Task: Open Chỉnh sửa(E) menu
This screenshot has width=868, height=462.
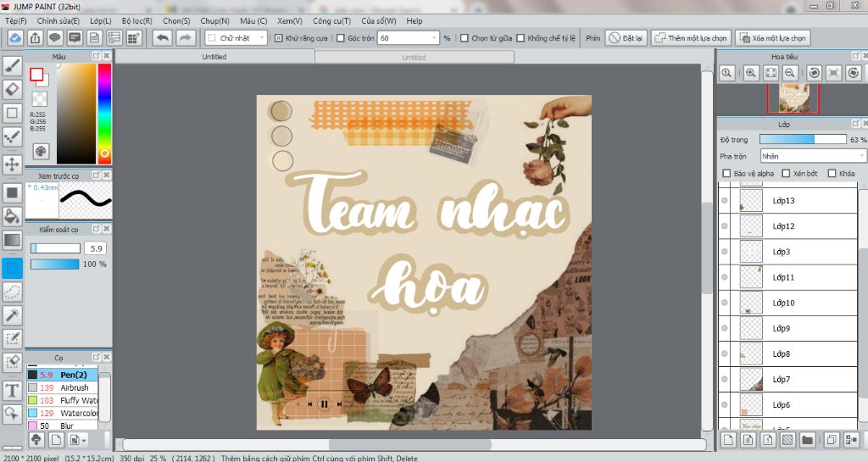Action: 58,20
